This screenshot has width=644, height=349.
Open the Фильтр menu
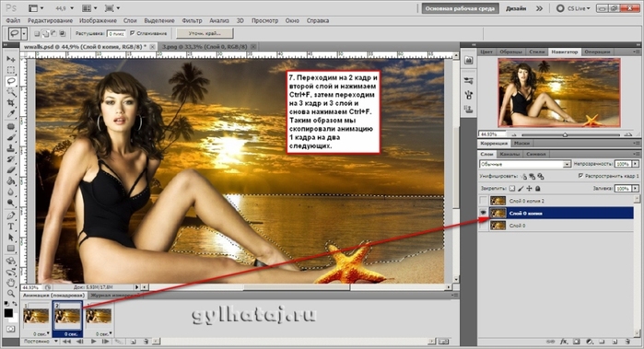click(192, 20)
